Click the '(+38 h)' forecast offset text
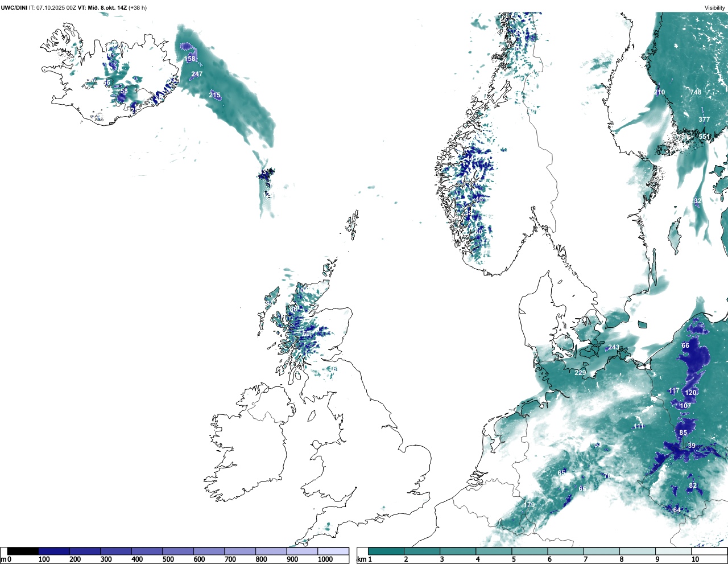Viewport: 728px width, 564px height. pos(138,8)
